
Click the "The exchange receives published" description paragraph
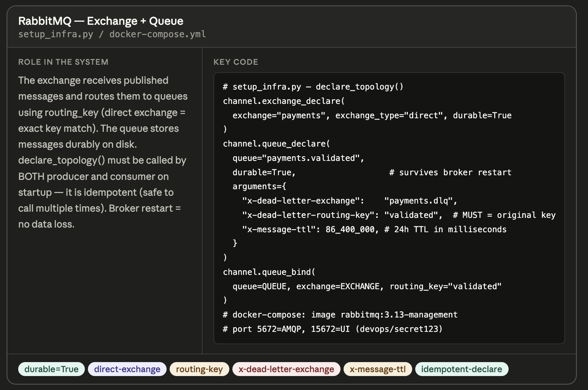point(103,152)
